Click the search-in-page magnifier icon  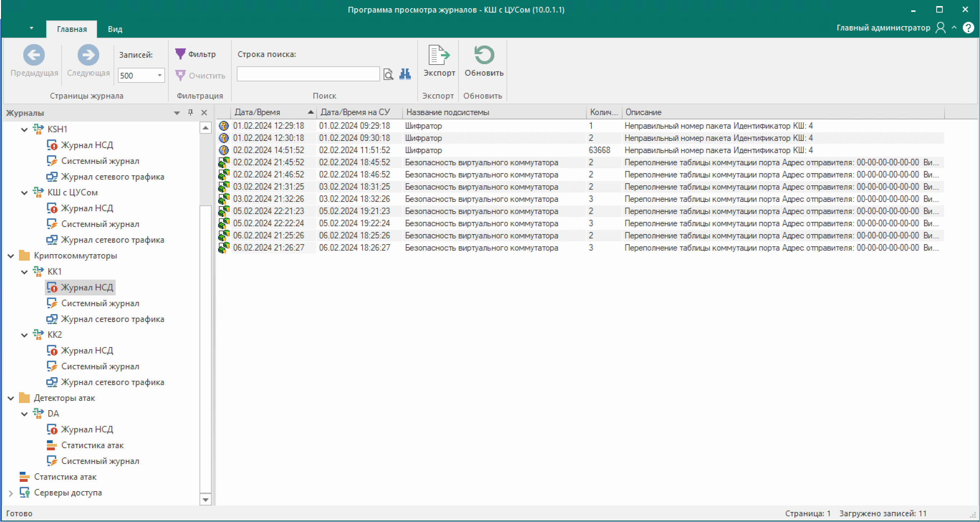388,74
